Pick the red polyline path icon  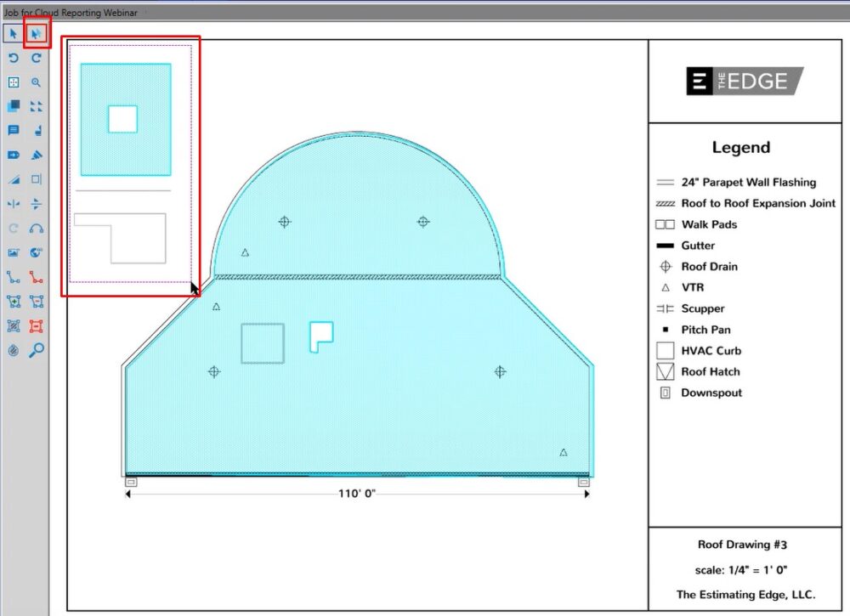[x=37, y=277]
